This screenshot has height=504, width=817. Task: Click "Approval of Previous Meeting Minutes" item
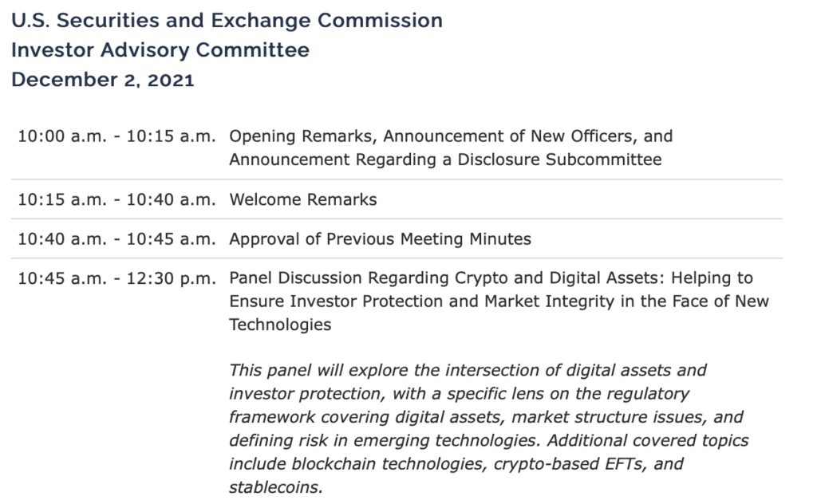point(380,238)
